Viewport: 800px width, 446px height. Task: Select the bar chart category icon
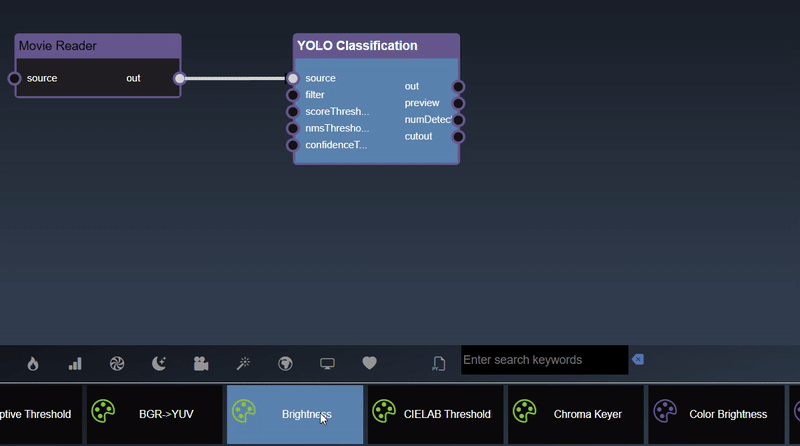pyautogui.click(x=75, y=364)
